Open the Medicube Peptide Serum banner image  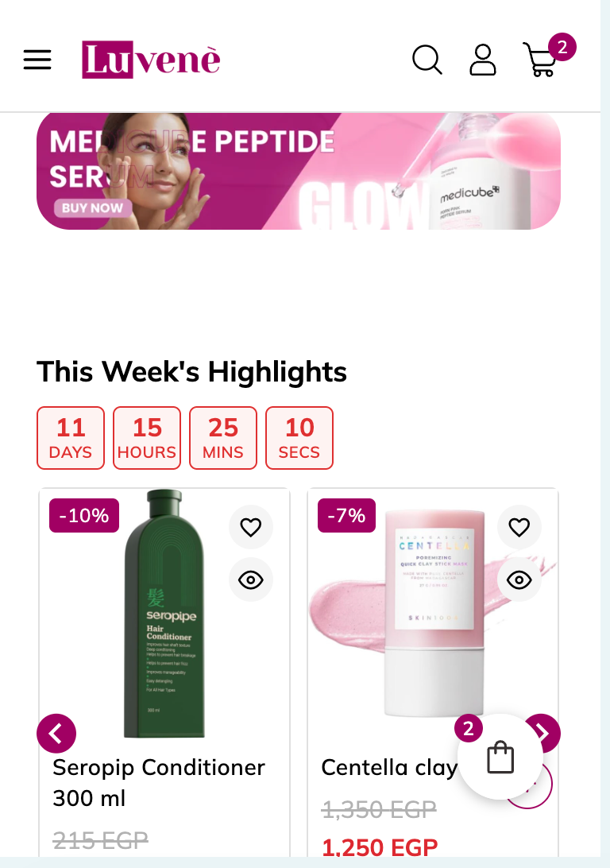(x=299, y=171)
